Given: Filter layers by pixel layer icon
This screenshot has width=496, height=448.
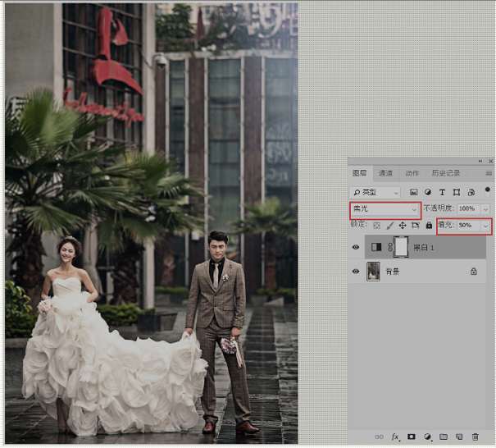Looking at the screenshot, I should [413, 192].
